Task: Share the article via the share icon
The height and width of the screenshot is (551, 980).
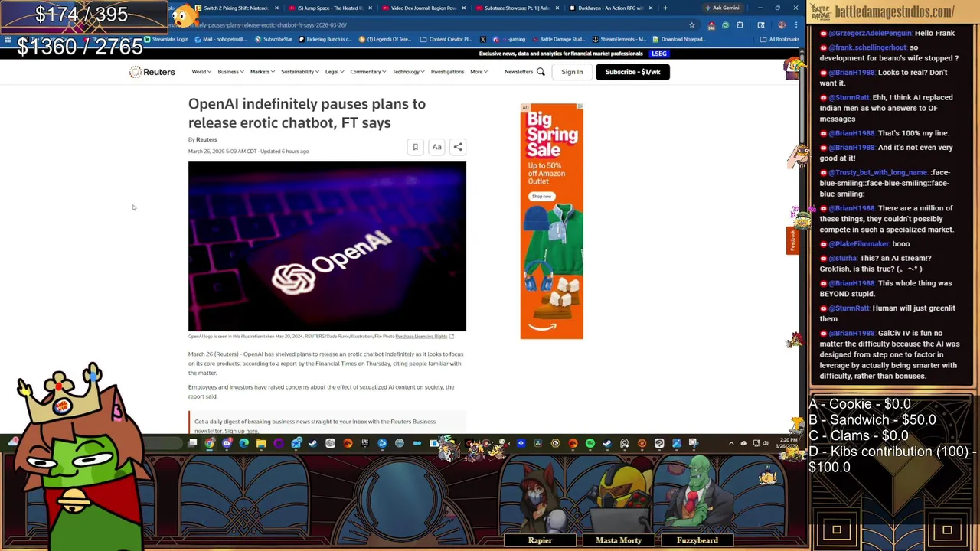Action: 458,147
